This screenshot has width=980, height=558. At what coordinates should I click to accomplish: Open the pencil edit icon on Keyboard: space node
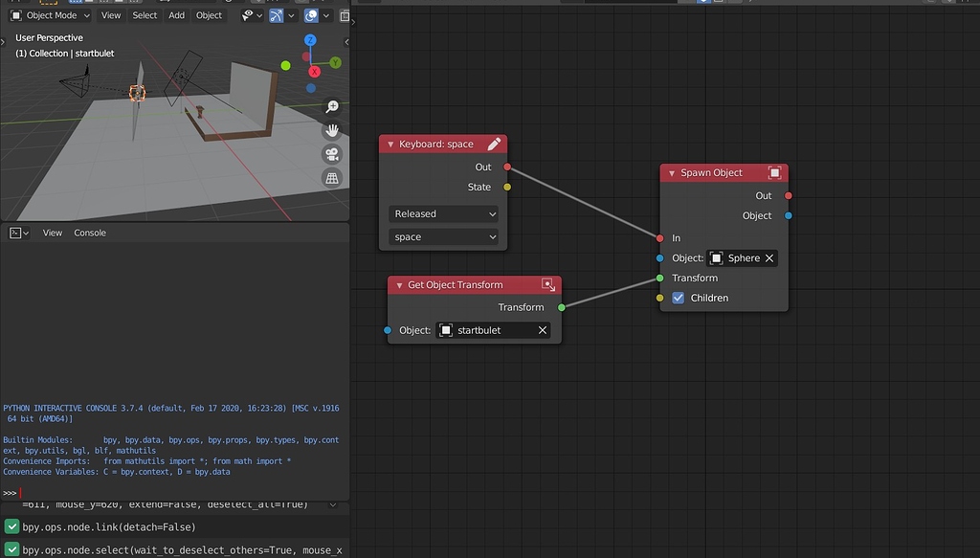(494, 143)
